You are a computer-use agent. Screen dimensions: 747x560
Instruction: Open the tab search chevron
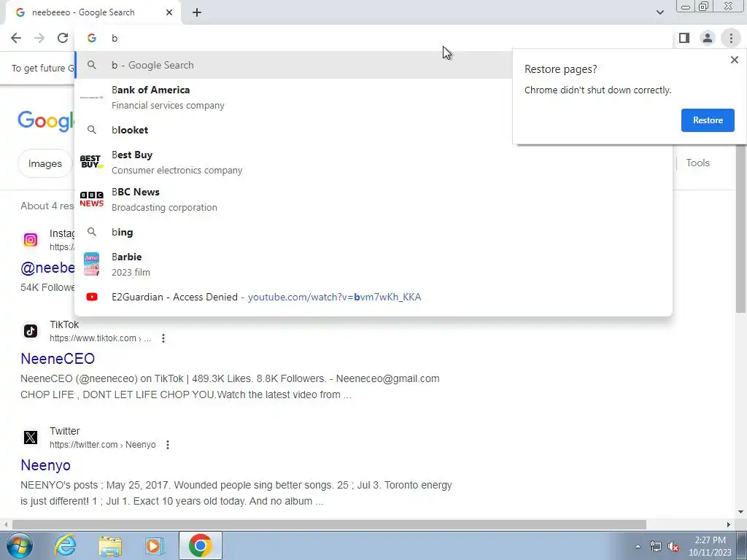[x=659, y=12]
